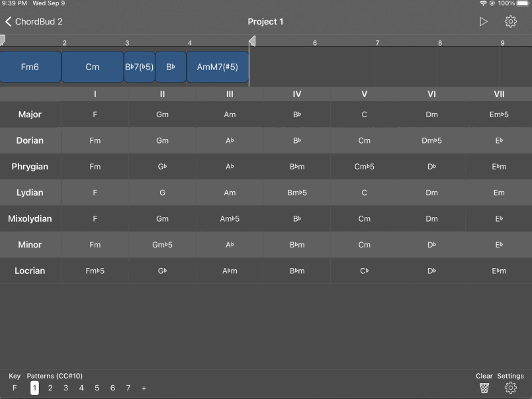
Task: Tap Em♭5 in the Major row
Action: 499,114
